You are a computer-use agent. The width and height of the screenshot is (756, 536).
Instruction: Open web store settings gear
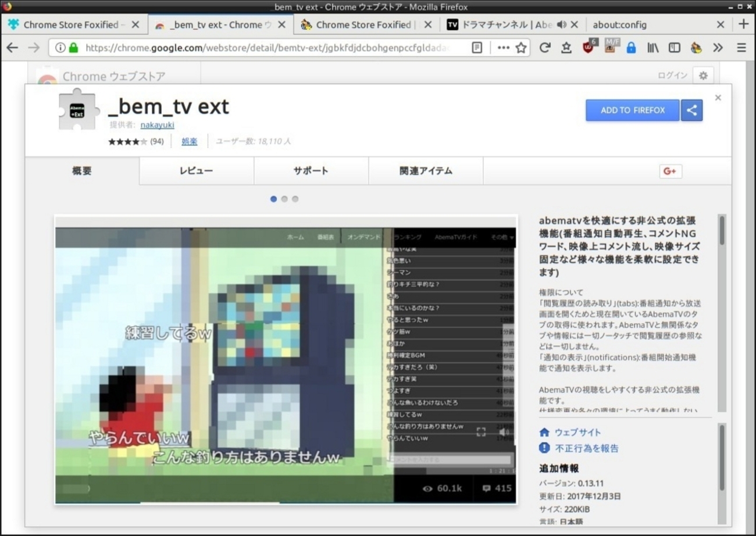pyautogui.click(x=703, y=76)
